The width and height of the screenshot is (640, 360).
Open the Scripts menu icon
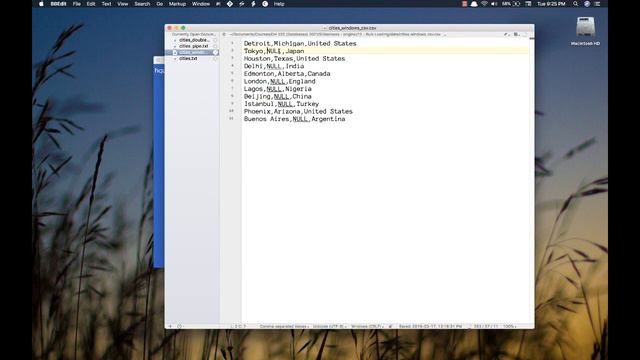[x=242, y=4]
